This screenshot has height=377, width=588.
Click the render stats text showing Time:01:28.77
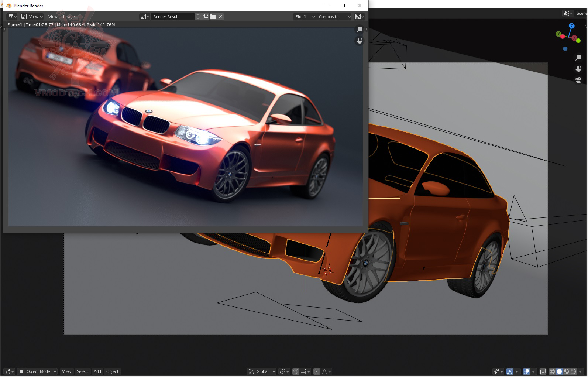point(61,25)
